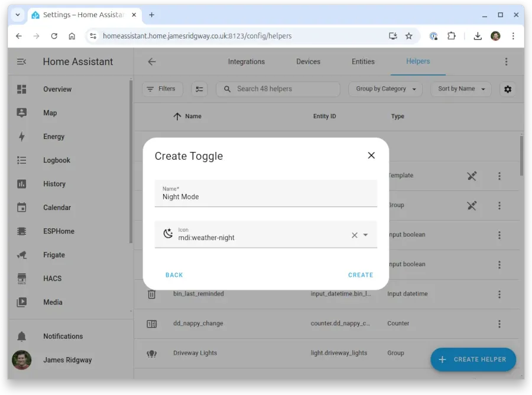Viewport: 532px width, 395px height.
Task: Click BACK in the Create Toggle dialog
Action: pyautogui.click(x=174, y=275)
